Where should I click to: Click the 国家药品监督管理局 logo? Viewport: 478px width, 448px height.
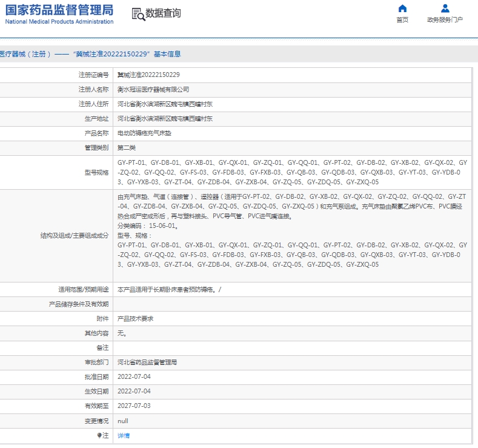(x=59, y=10)
